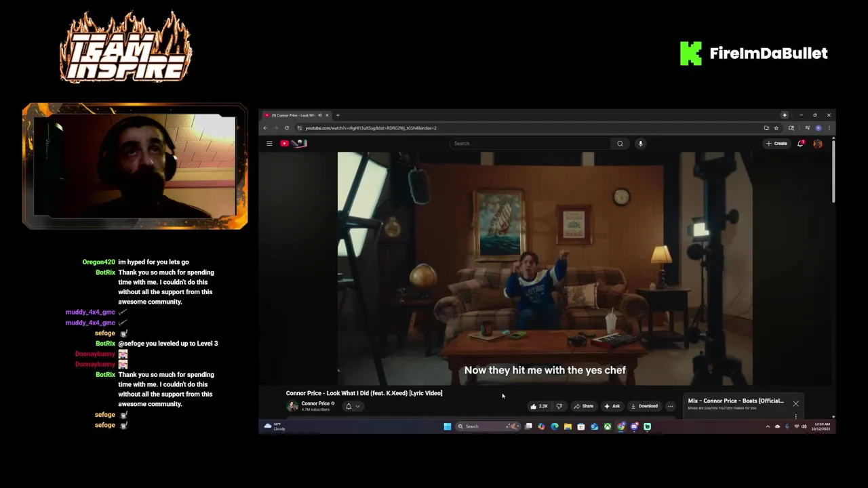Viewport: 868px width, 488px height.
Task: Like the Connor Price video
Action: 539,406
